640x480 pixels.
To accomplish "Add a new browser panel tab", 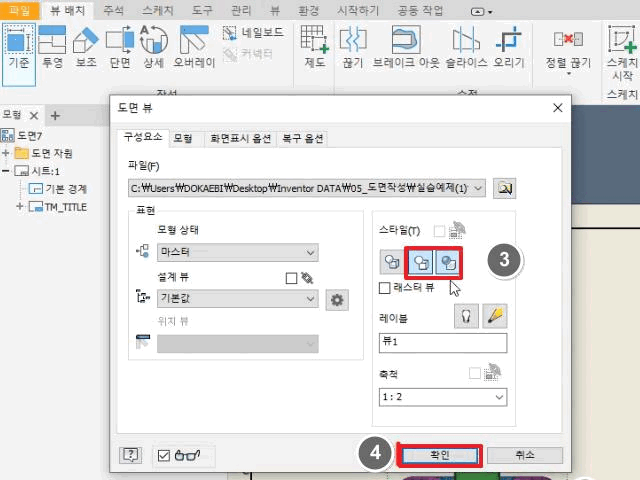I will pos(55,116).
